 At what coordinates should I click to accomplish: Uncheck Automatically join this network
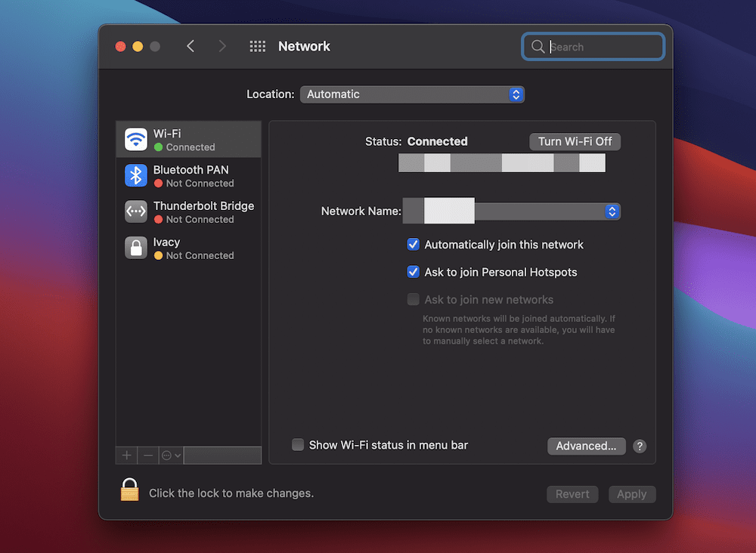click(414, 245)
